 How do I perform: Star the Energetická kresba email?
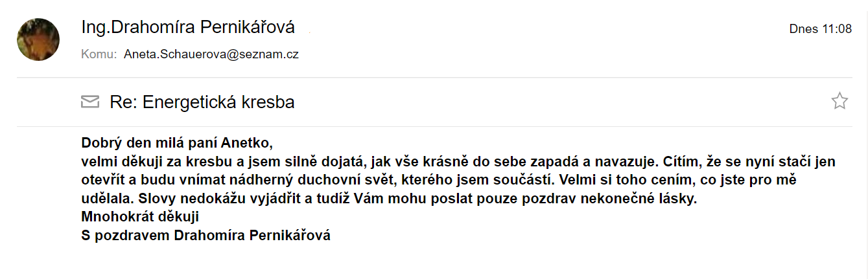point(839,101)
